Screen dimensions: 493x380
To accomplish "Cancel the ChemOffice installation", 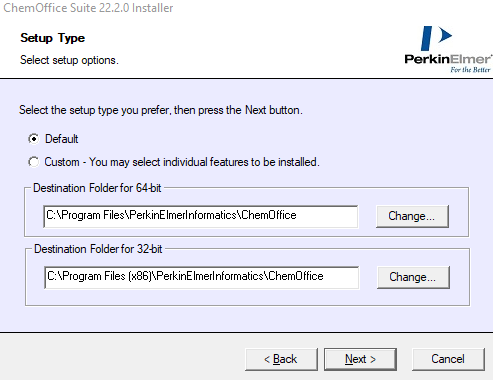I will pyautogui.click(x=448, y=359).
